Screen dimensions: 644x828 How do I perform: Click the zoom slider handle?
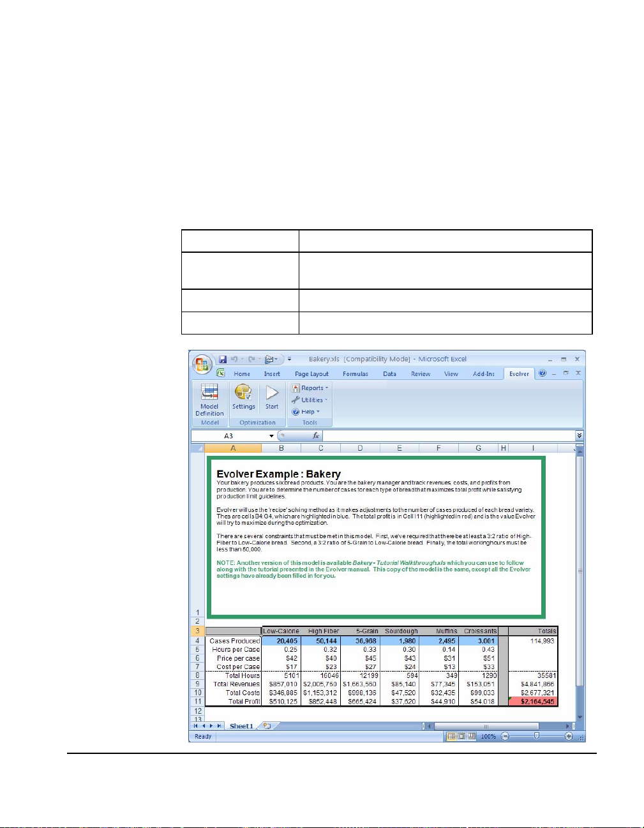pyautogui.click(x=537, y=737)
